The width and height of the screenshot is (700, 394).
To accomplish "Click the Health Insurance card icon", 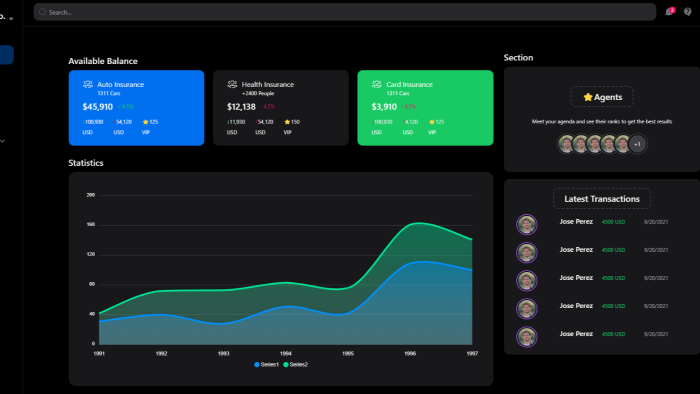I will pos(232,84).
